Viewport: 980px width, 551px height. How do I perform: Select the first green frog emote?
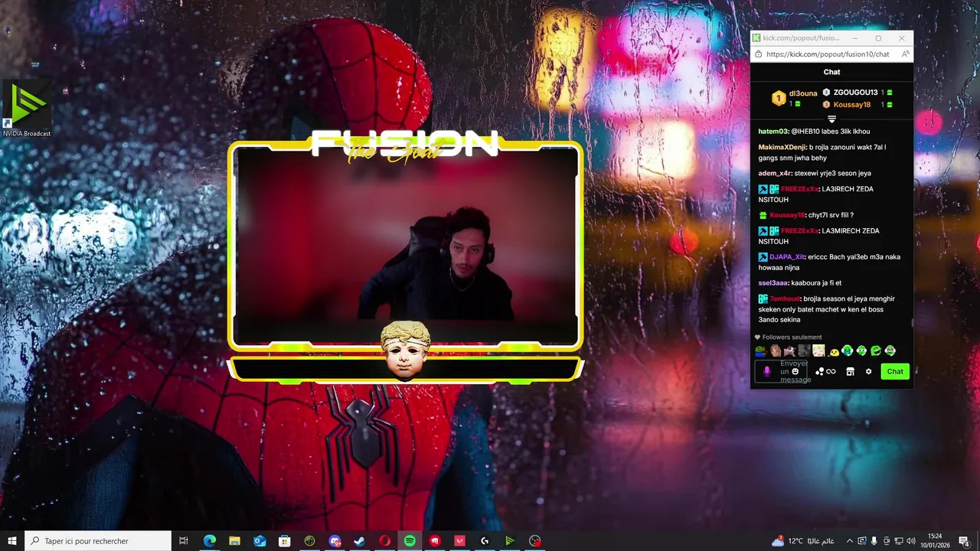click(x=760, y=351)
